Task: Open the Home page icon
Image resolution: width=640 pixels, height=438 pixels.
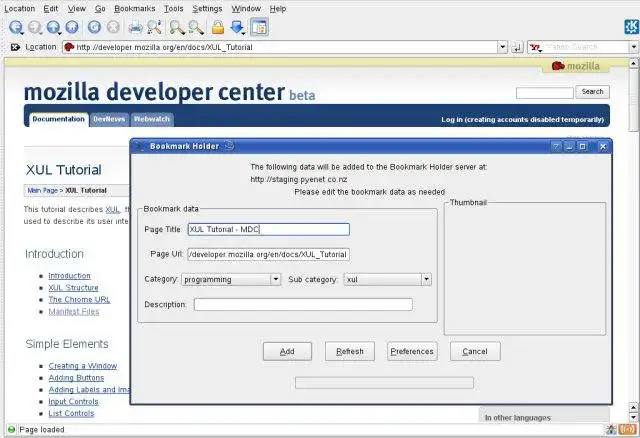Action: (72, 27)
